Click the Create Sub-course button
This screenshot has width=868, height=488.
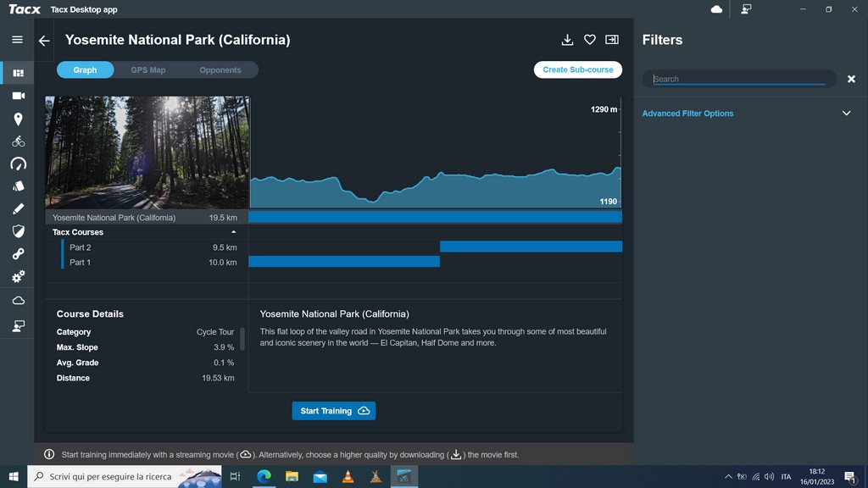(578, 69)
